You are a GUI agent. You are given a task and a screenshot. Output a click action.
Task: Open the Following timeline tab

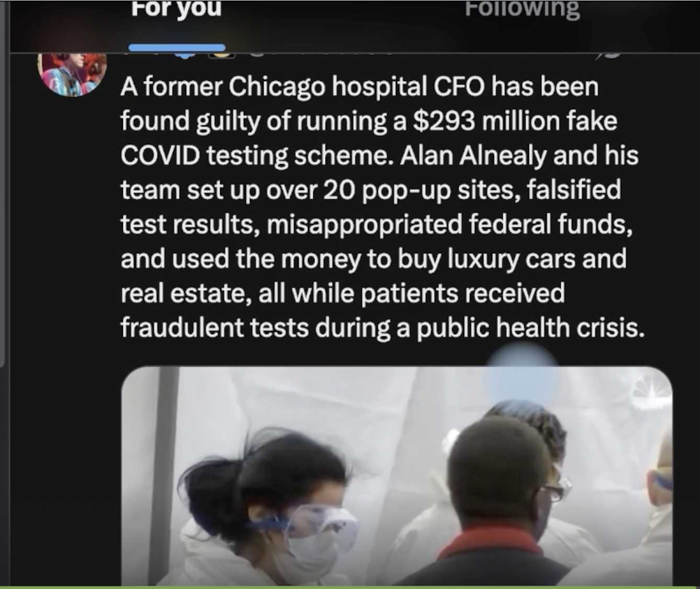pyautogui.click(x=522, y=9)
